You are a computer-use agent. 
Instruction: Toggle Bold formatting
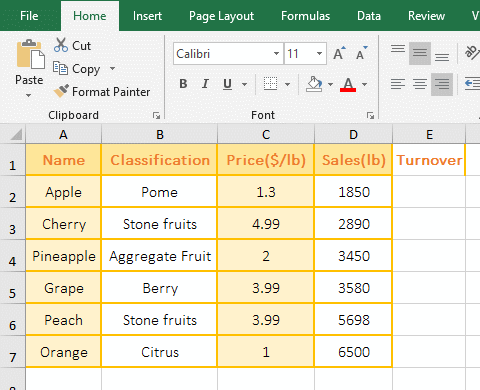click(183, 84)
